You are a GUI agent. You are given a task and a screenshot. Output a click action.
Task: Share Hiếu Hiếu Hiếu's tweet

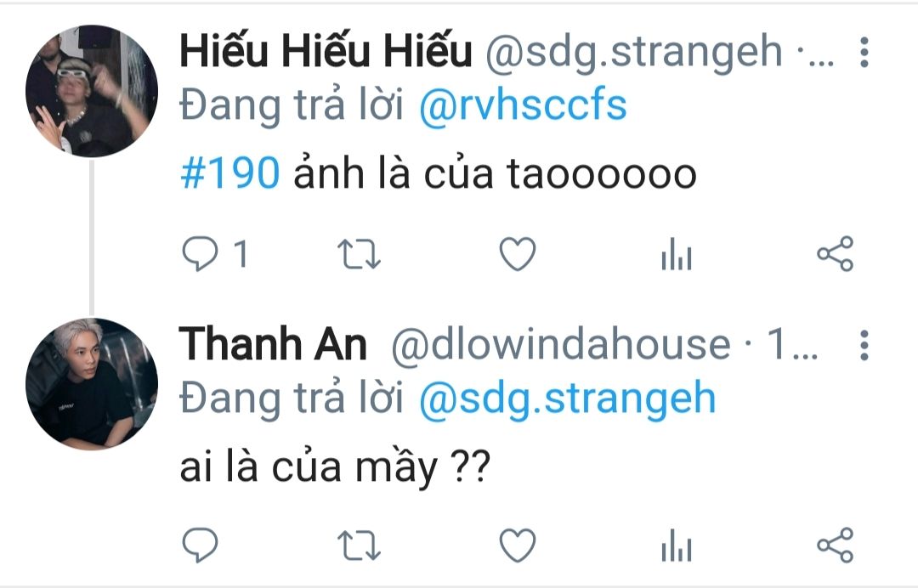click(836, 254)
